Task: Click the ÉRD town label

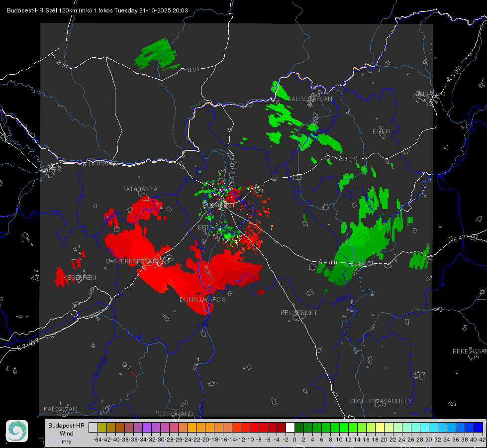Action: [204, 227]
